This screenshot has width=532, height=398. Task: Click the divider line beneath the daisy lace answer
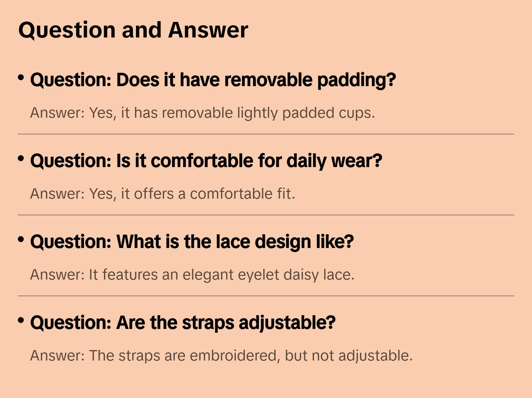point(266,296)
